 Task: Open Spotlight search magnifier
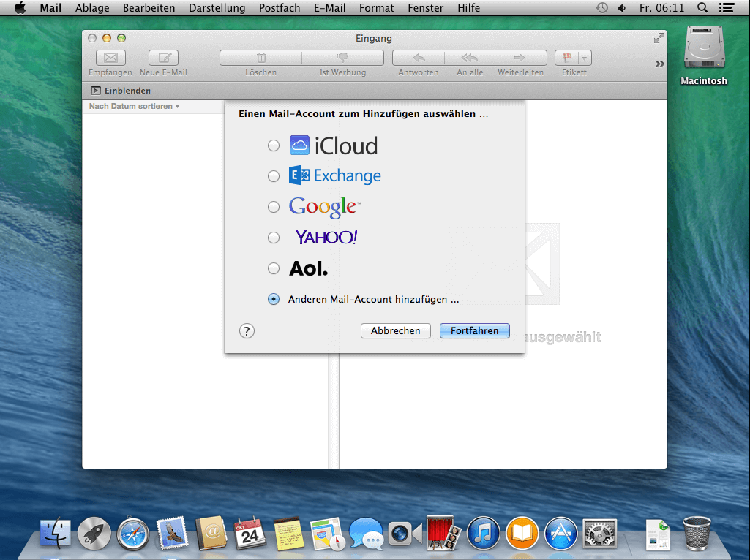coord(702,7)
